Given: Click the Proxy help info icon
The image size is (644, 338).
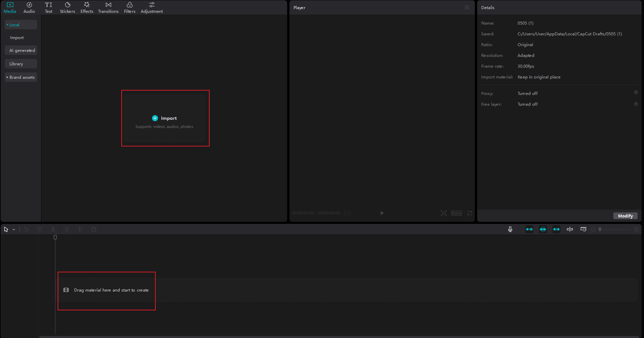Looking at the screenshot, I should 636,93.
